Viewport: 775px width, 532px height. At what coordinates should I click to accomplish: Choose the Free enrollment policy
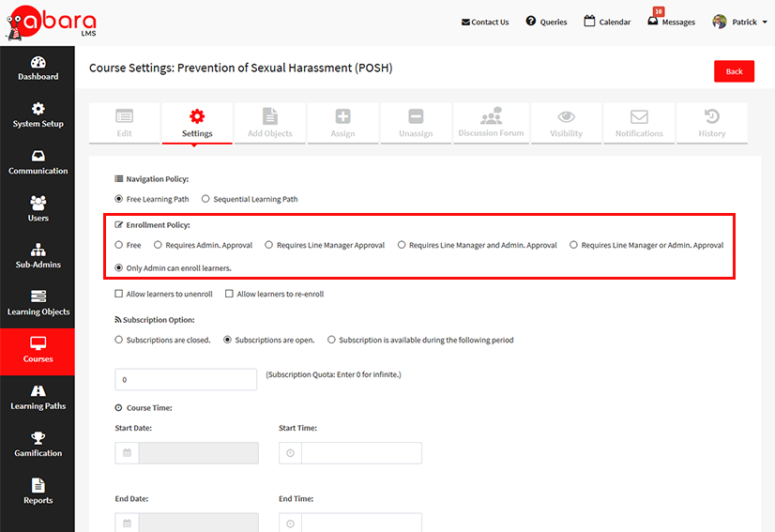118,245
